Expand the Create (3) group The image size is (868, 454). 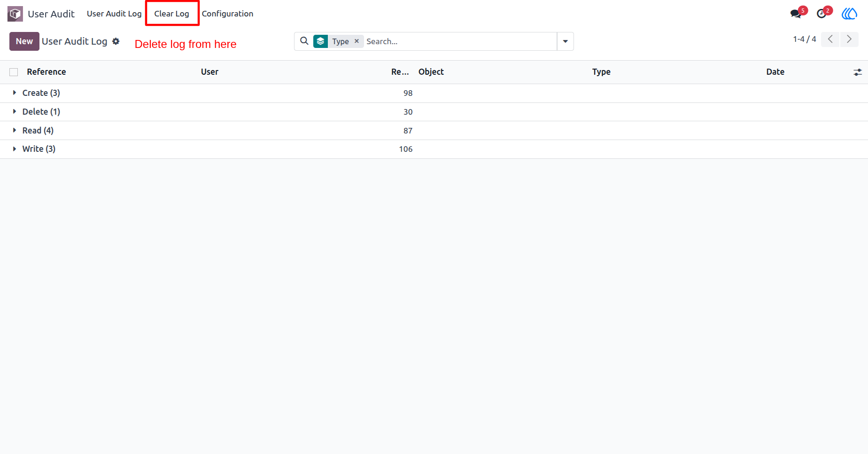click(x=37, y=93)
